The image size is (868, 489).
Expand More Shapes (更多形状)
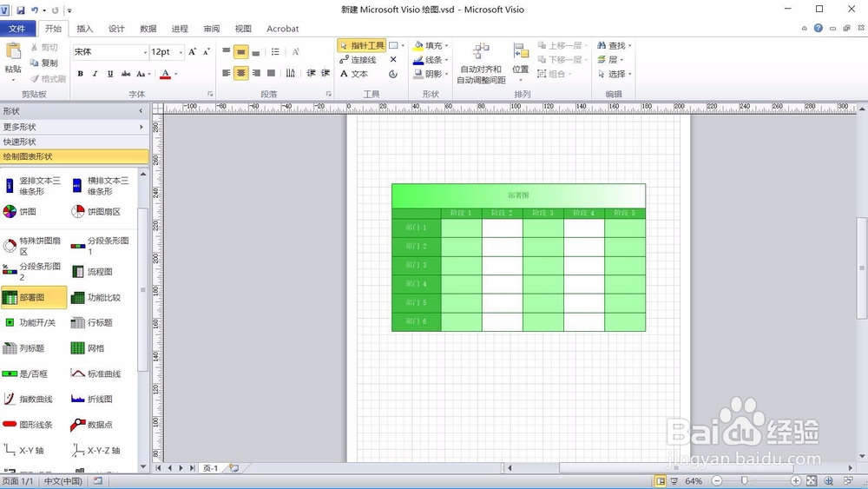coord(74,127)
